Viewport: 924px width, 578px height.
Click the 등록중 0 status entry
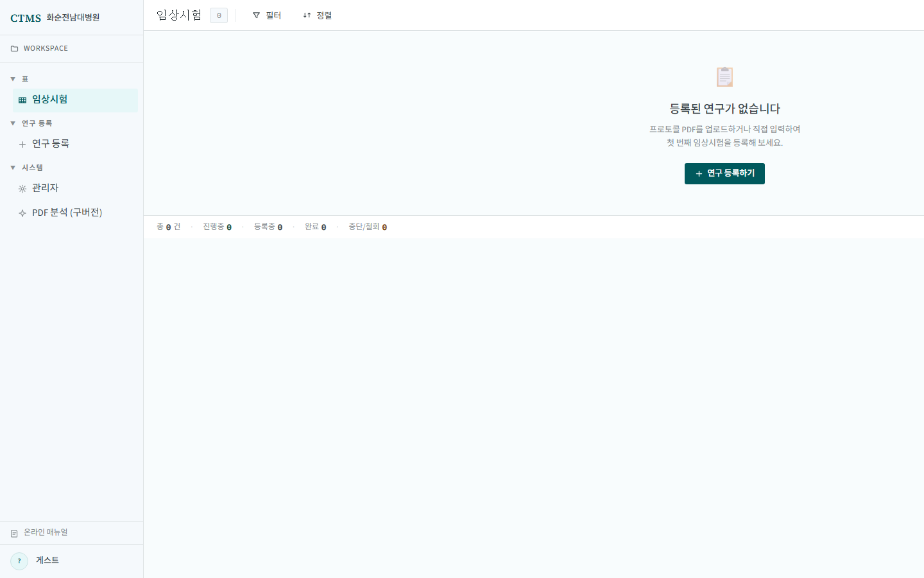click(x=268, y=227)
